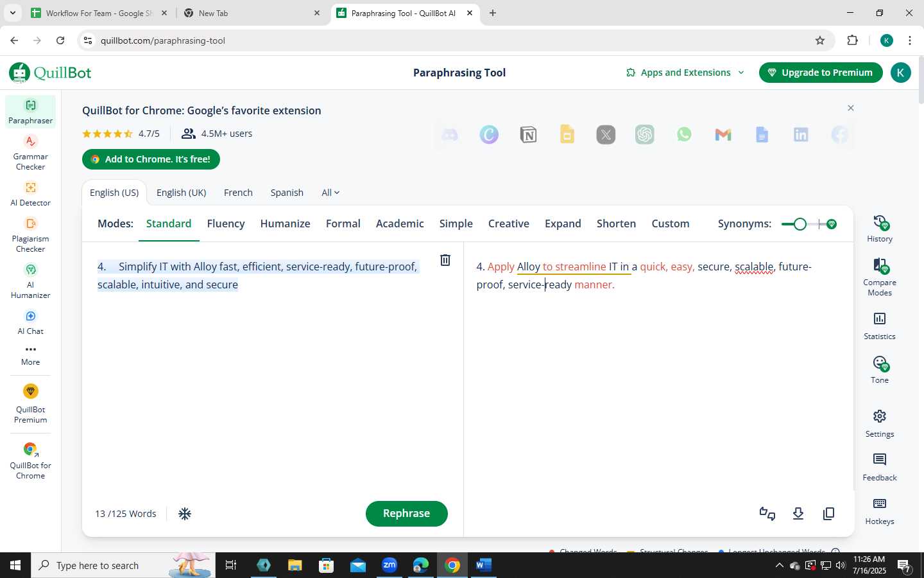Switch to Humanize mode

[285, 223]
